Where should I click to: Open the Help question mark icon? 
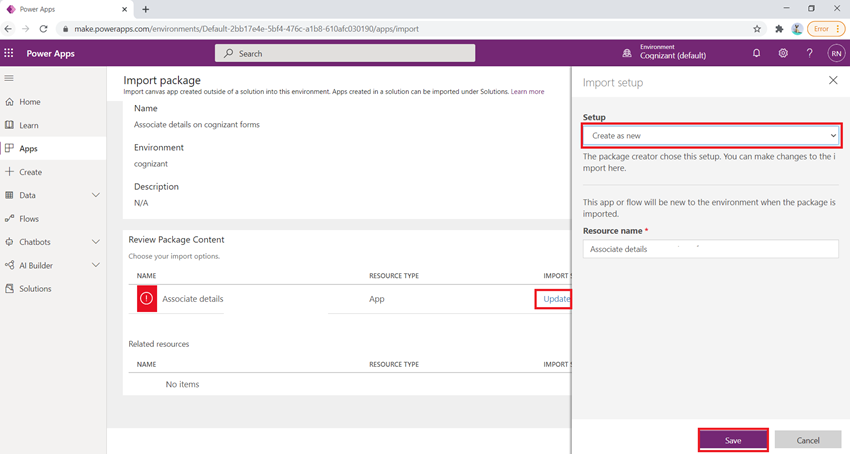[x=809, y=53]
